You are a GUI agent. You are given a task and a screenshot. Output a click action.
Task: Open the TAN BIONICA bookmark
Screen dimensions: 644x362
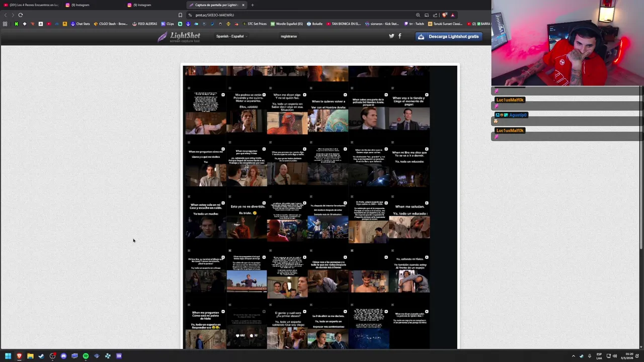pyautogui.click(x=344, y=24)
